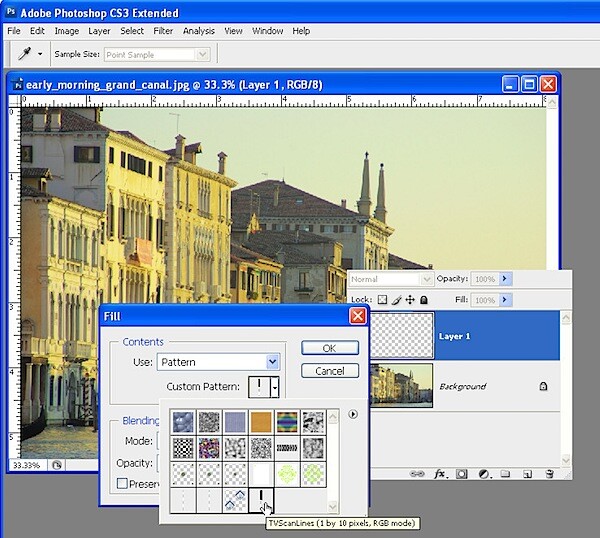Delete layer using trash icon
The height and width of the screenshot is (538, 600).
tap(549, 474)
